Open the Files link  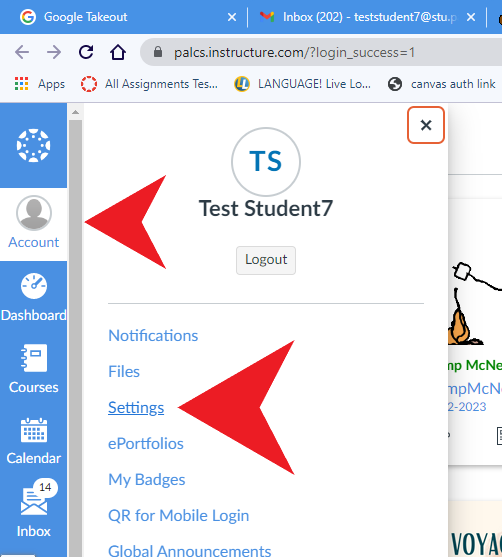[x=124, y=372]
